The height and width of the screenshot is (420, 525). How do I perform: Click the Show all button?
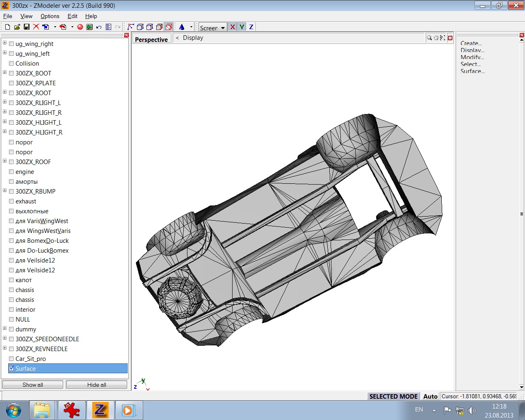(33, 385)
